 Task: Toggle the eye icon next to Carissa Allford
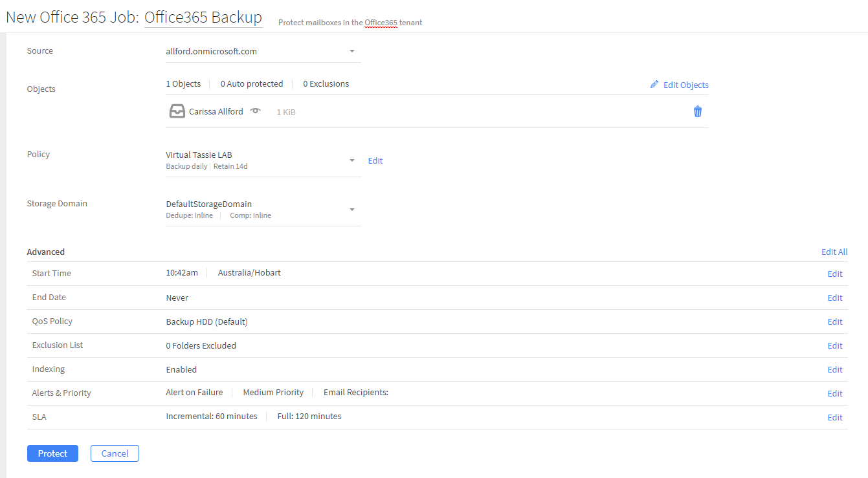pos(256,111)
